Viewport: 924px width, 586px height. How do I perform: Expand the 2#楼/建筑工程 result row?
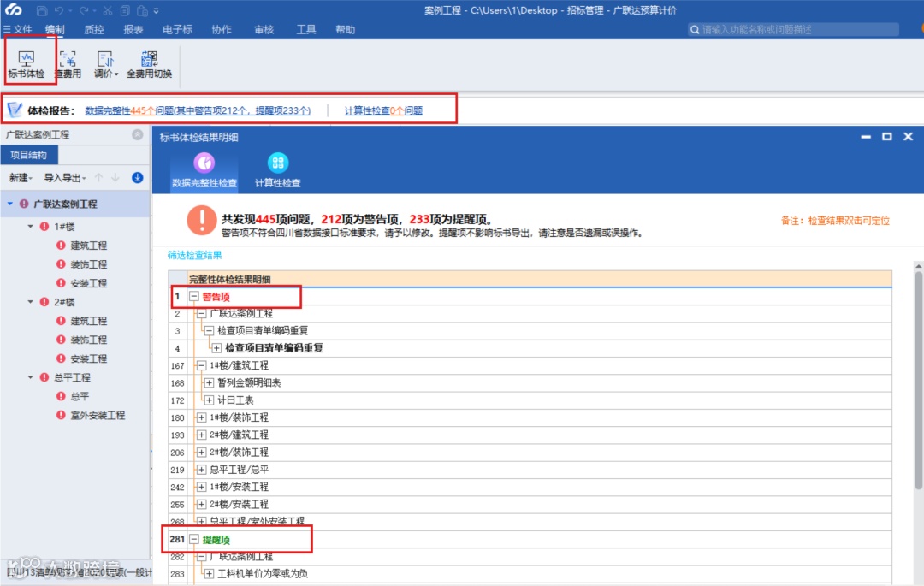[x=202, y=435]
